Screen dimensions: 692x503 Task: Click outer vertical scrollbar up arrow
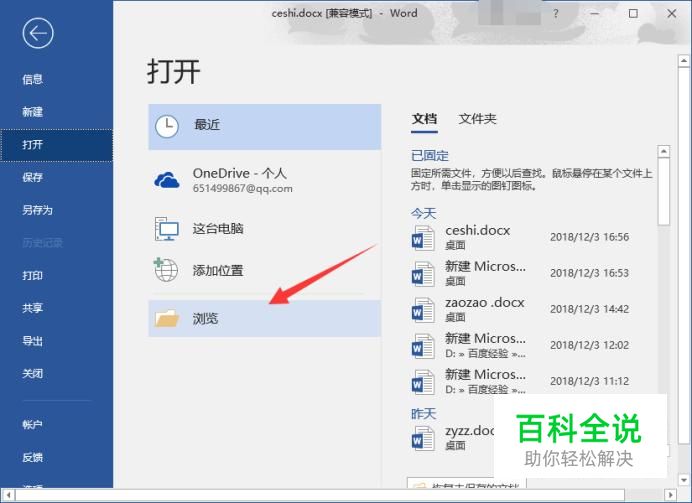coord(684,60)
